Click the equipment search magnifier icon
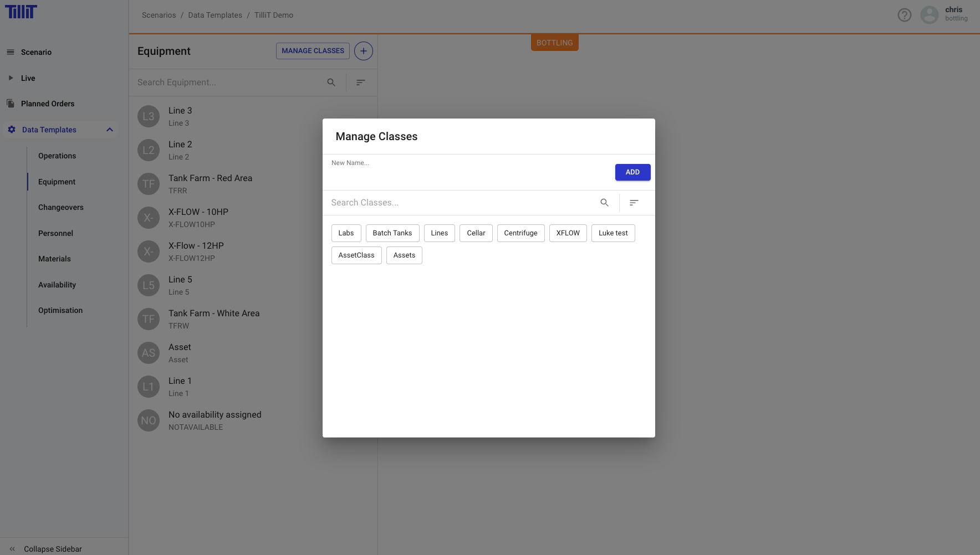The height and width of the screenshot is (555, 980). (x=331, y=83)
